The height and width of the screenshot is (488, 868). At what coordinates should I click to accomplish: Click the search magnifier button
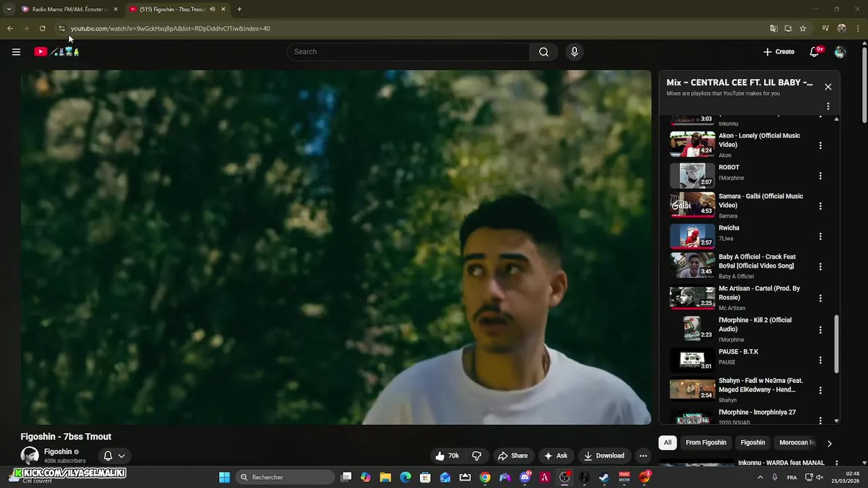pos(544,52)
